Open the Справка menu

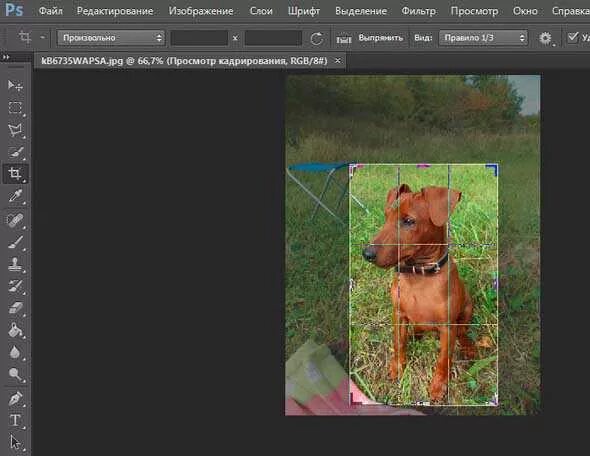click(x=570, y=11)
